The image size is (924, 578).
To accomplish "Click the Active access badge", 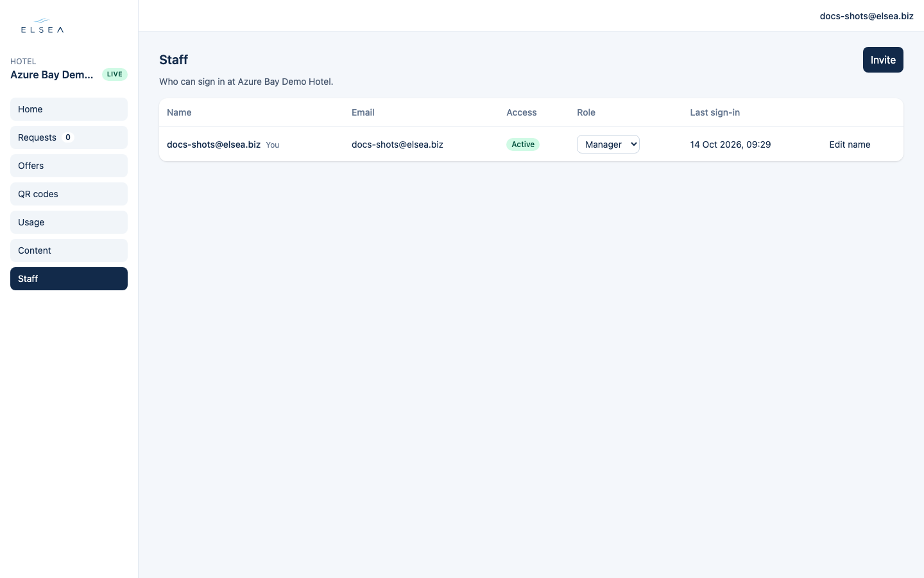I will tap(523, 144).
